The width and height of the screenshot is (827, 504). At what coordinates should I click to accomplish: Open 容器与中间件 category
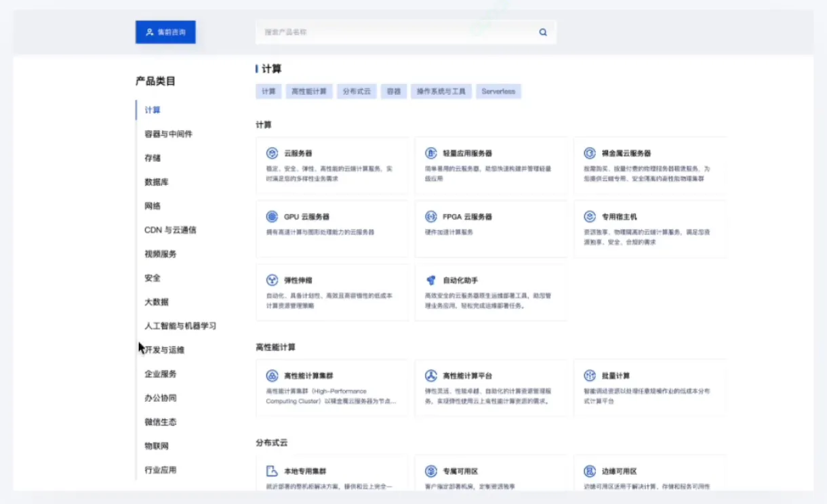(168, 134)
